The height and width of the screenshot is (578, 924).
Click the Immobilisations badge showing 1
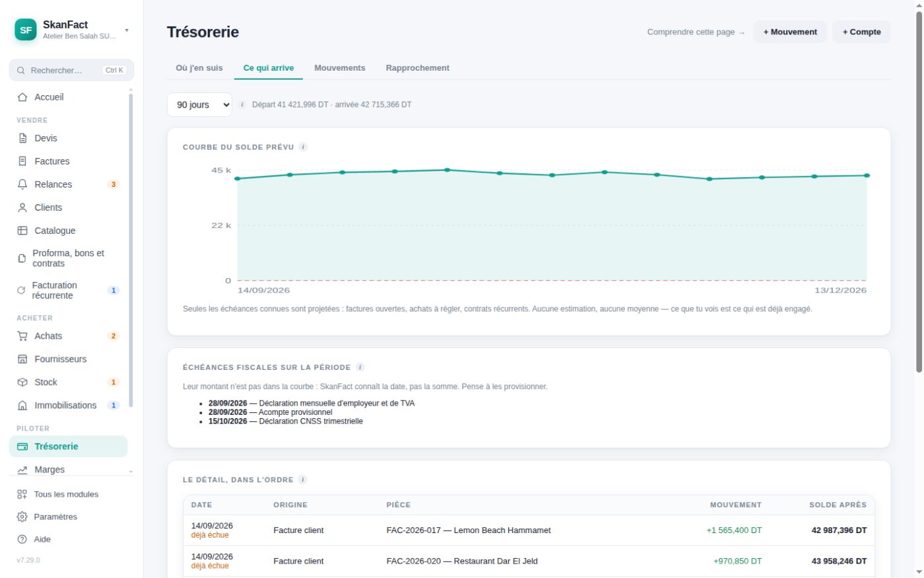(x=114, y=406)
